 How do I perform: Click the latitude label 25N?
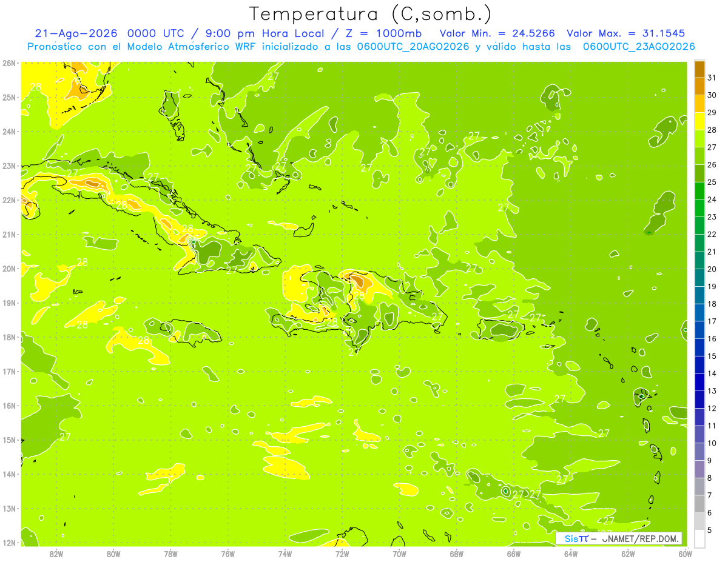point(9,98)
